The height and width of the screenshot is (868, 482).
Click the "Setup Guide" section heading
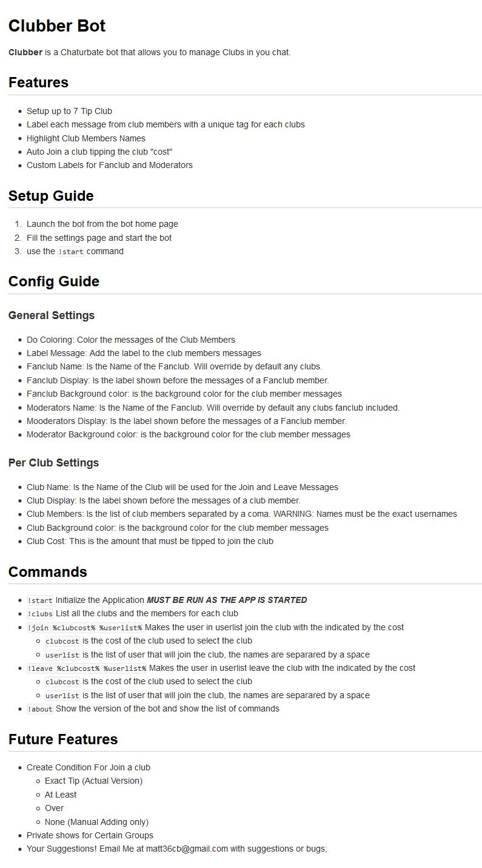[x=51, y=196]
